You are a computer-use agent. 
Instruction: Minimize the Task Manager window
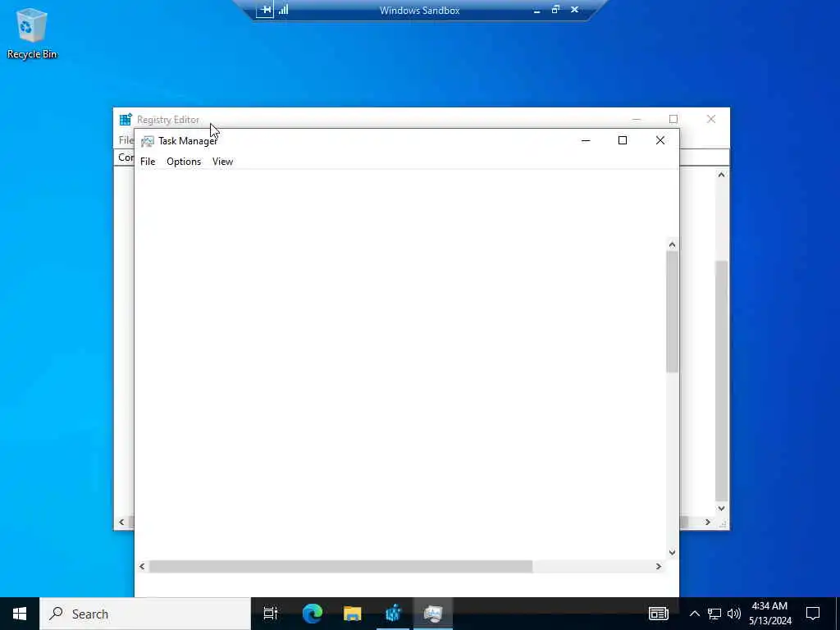[586, 140]
